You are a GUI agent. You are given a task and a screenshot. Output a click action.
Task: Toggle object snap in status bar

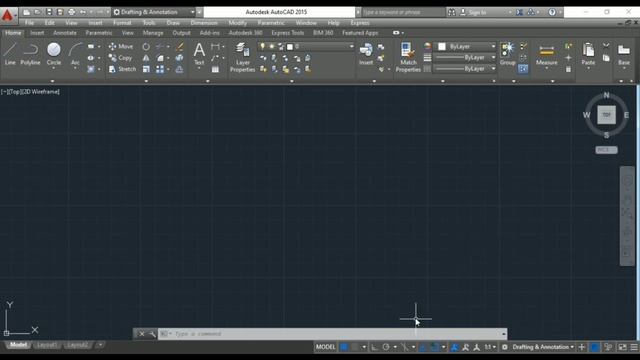point(435,347)
